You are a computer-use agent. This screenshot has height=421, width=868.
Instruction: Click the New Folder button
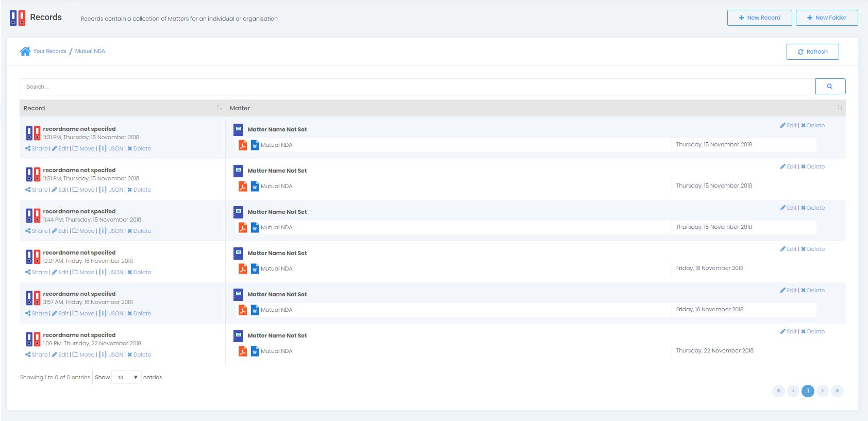[x=826, y=18]
